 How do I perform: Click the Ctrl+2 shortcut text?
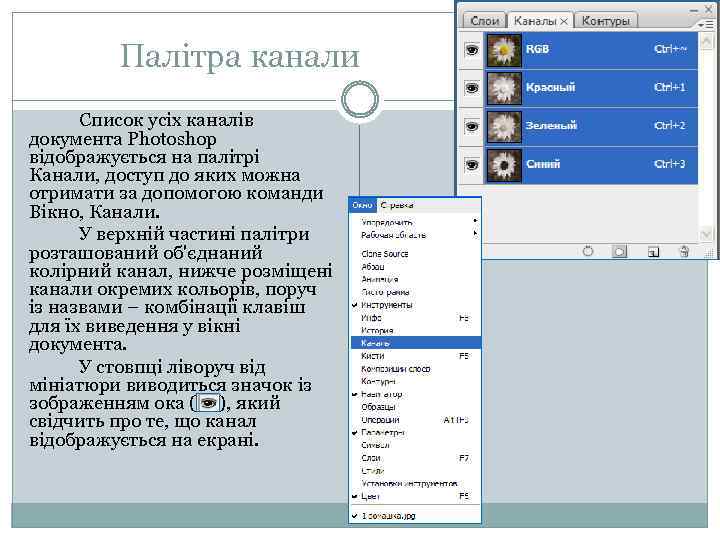669,125
